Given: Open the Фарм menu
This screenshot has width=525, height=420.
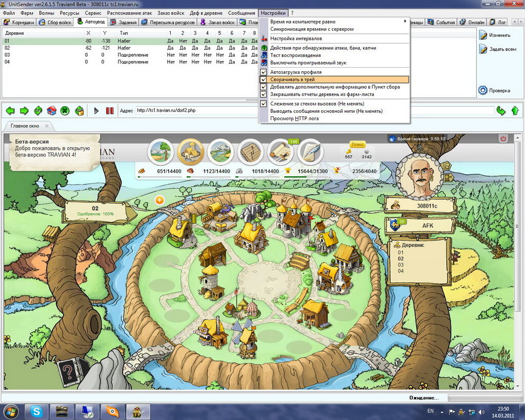Looking at the screenshot, I should coord(27,13).
